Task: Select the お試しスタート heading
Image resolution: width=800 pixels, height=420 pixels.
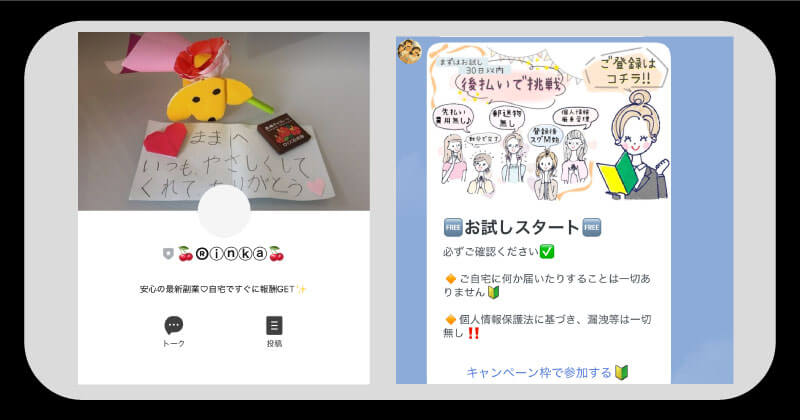Action: point(522,227)
